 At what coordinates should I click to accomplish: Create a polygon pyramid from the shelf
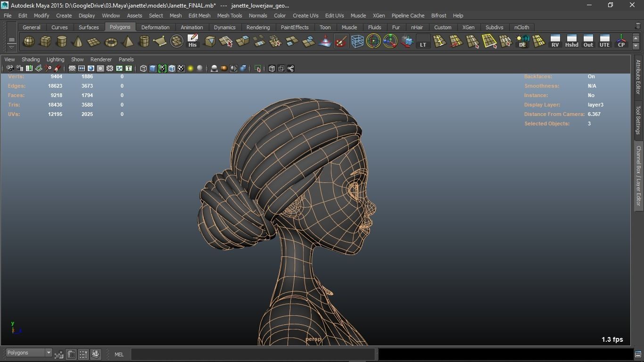coord(127,41)
